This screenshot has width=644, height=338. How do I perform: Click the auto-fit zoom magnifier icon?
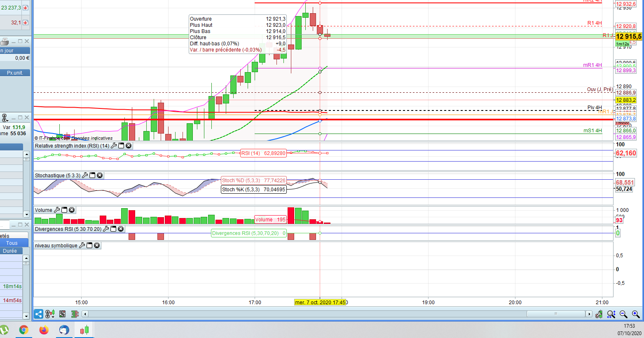click(611, 314)
